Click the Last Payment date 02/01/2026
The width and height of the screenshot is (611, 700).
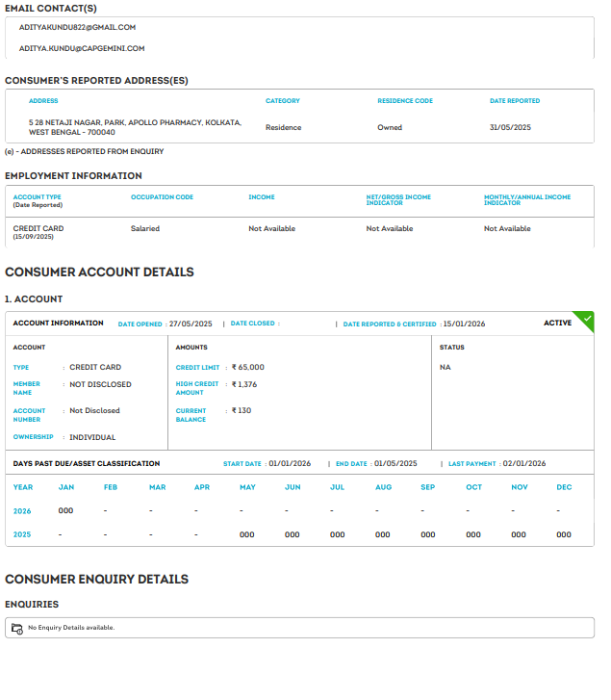(x=523, y=463)
